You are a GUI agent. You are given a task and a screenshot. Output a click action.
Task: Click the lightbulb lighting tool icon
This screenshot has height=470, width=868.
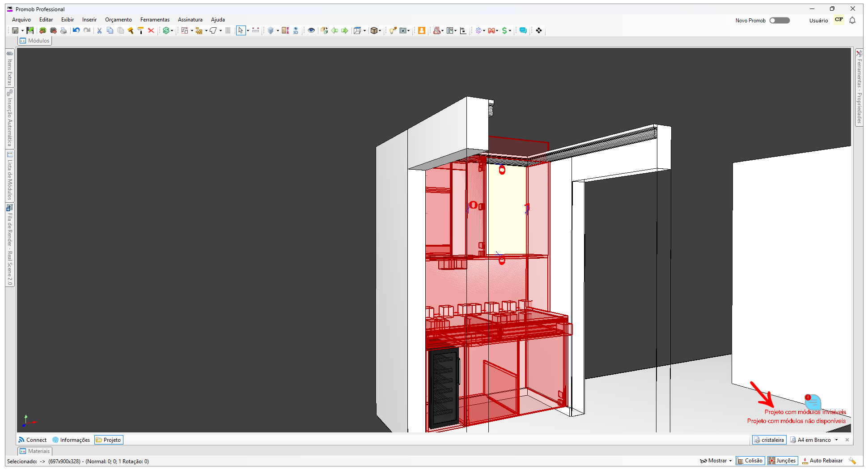(393, 30)
